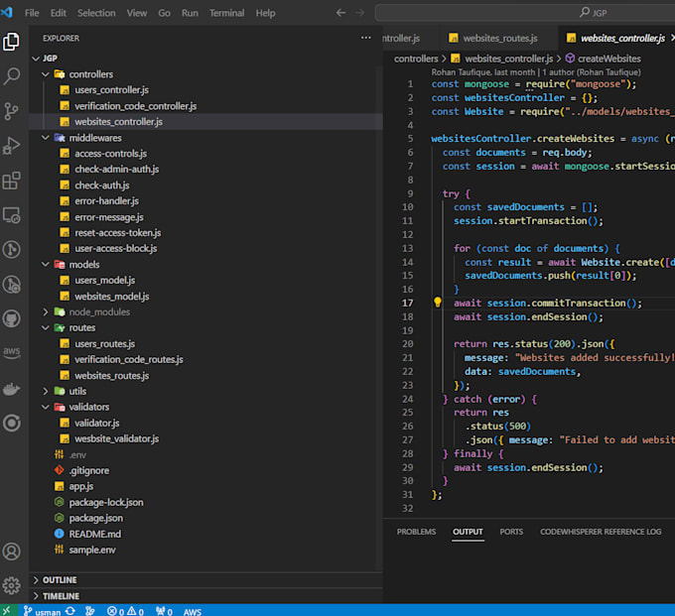This screenshot has width=675, height=616.
Task: Expand the node_modules folder
Action: click(x=46, y=311)
